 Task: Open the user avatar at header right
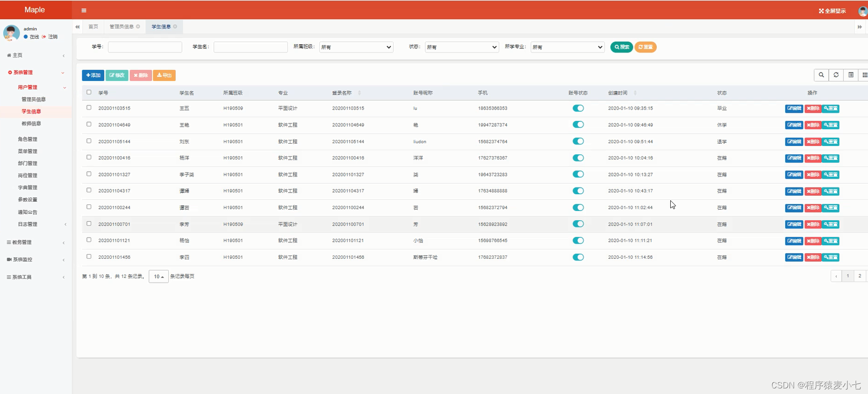tap(863, 11)
